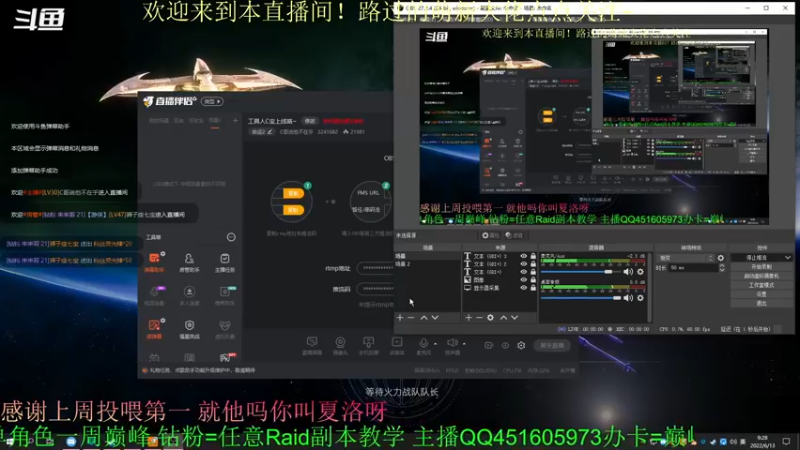Open toolbox more-options circle icon beside 工具箱

coord(231,237)
